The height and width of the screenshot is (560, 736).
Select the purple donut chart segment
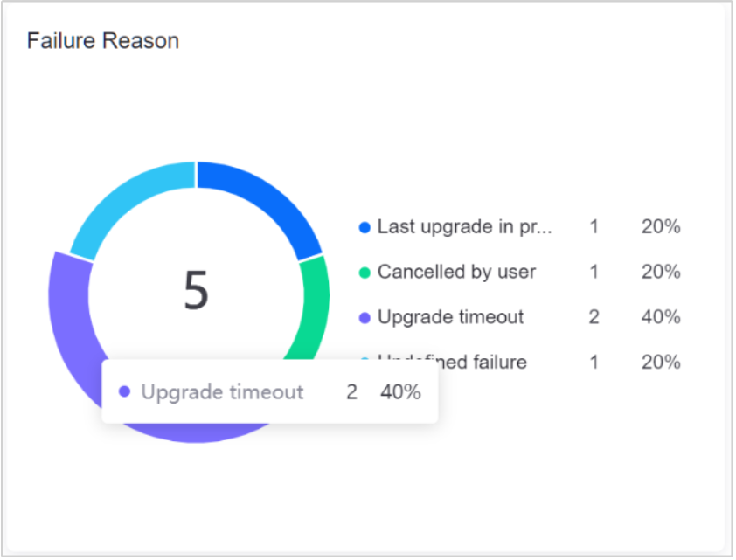click(x=70, y=332)
